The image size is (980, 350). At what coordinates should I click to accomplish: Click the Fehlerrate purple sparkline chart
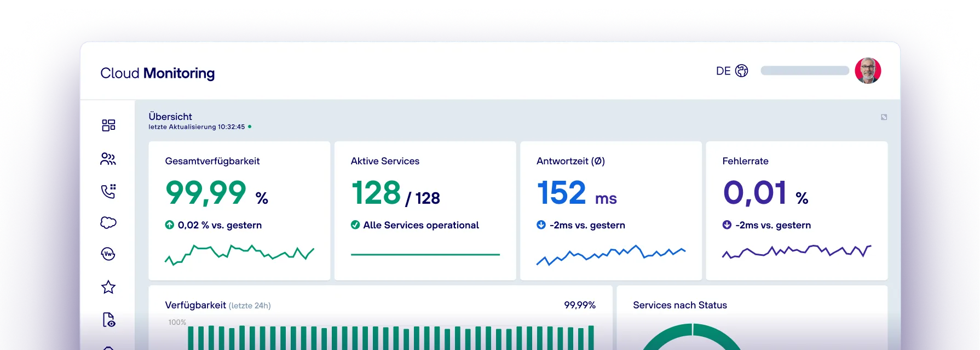click(797, 251)
